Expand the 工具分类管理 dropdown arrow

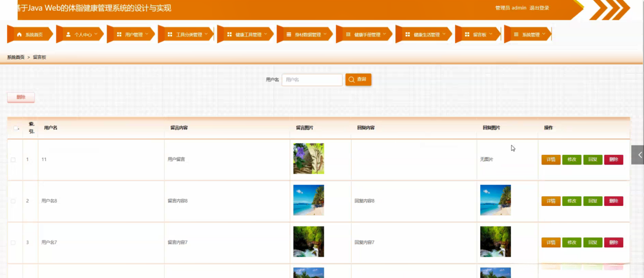click(x=206, y=34)
